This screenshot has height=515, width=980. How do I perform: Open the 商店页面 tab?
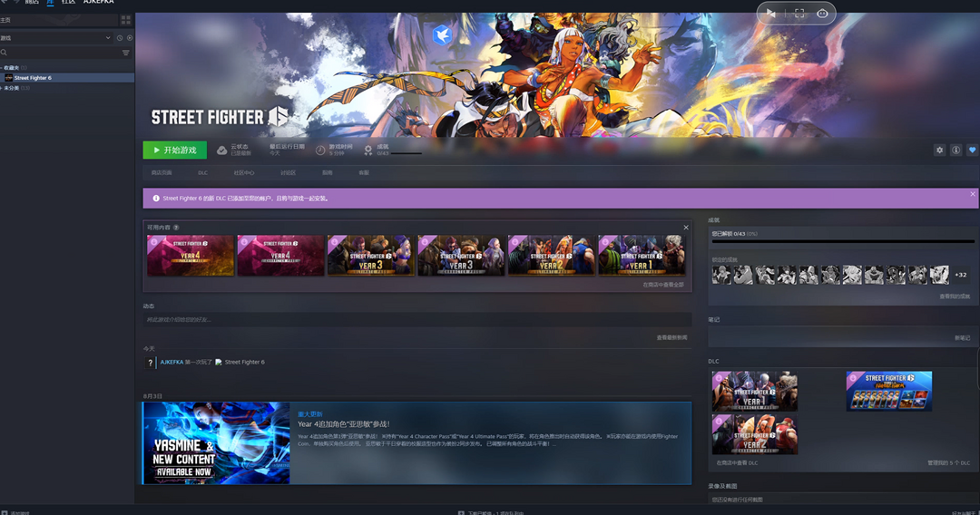coord(162,173)
